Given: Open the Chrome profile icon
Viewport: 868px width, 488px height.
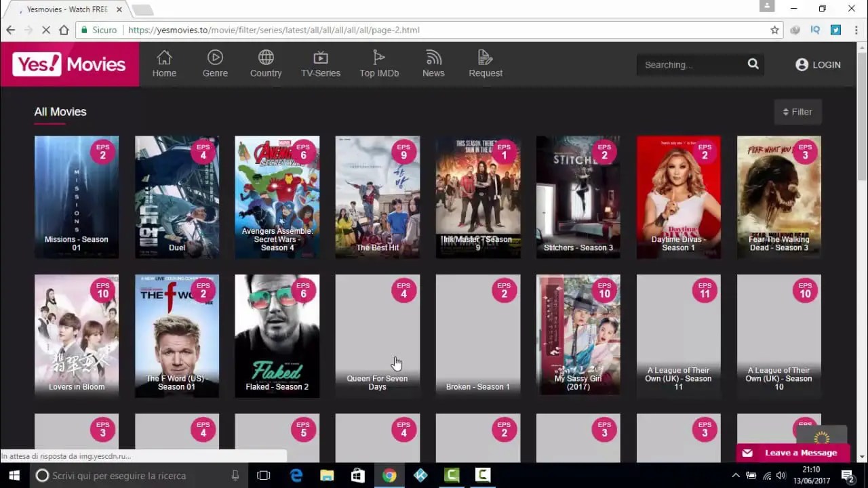Looking at the screenshot, I should tap(767, 6).
